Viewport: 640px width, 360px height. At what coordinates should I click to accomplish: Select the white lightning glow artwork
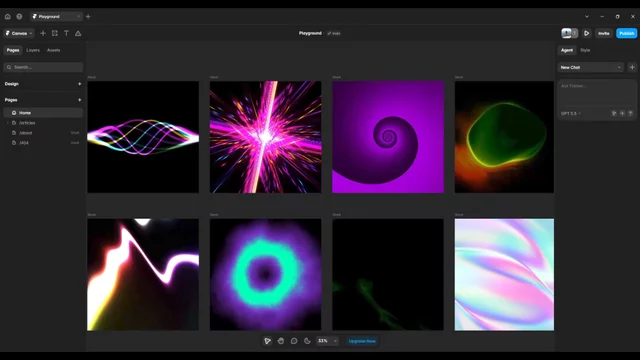point(143,274)
